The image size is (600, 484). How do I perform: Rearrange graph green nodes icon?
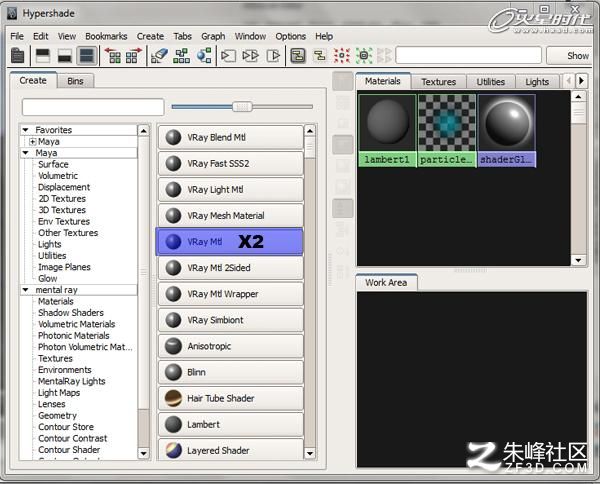click(x=181, y=56)
